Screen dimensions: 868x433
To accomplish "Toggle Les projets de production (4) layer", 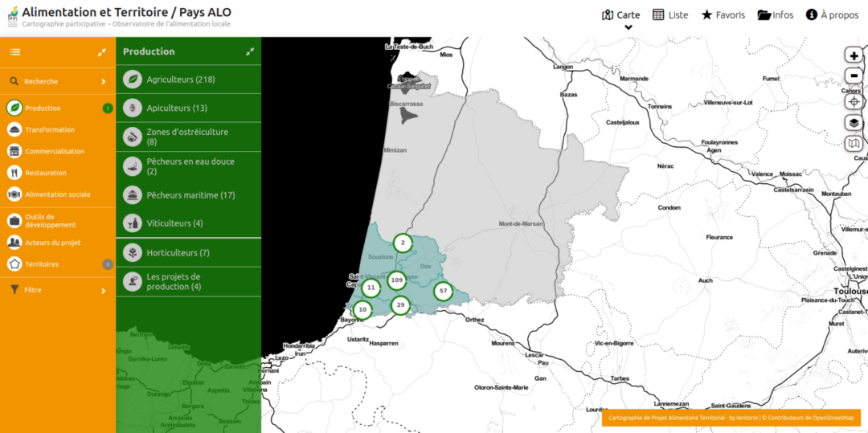I will point(188,281).
